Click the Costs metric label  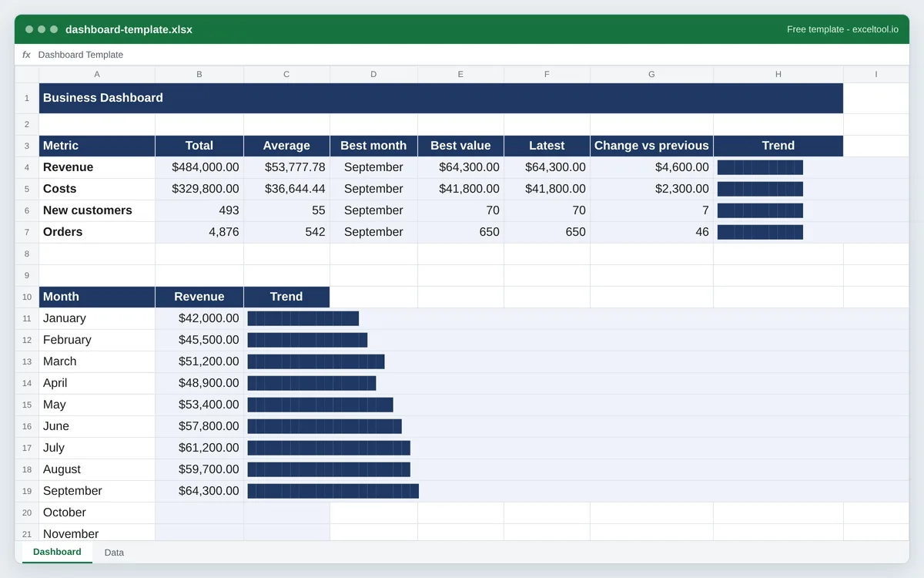(97, 189)
